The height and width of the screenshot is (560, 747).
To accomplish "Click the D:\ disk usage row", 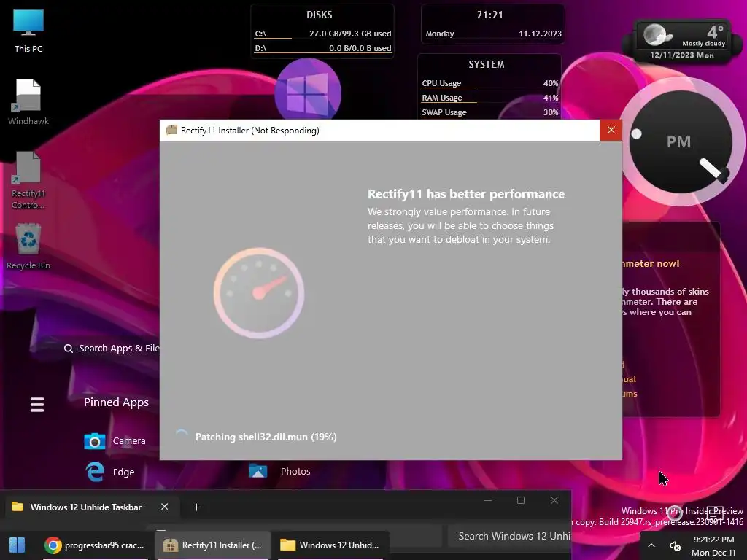I will click(x=322, y=48).
